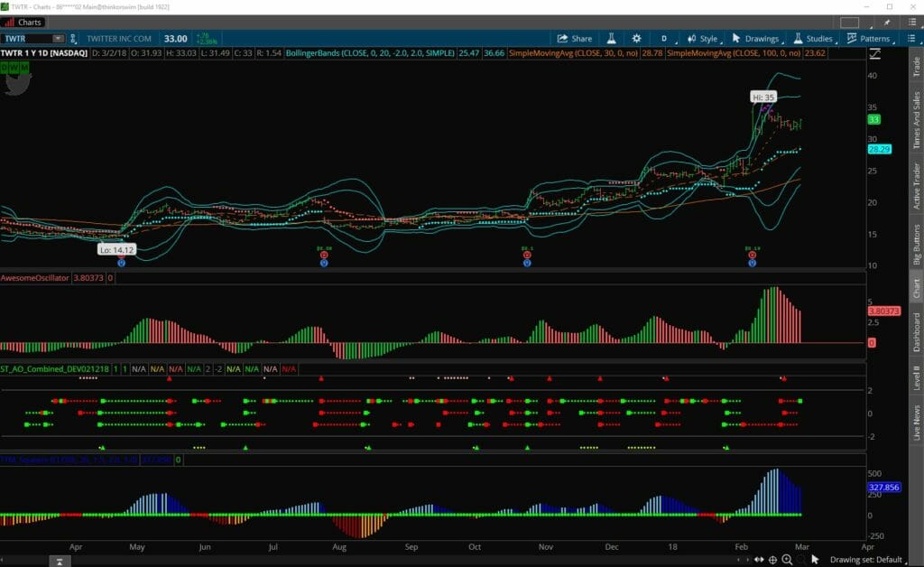The width and height of the screenshot is (924, 567).
Task: Open the Patterns menu
Action: tap(871, 39)
